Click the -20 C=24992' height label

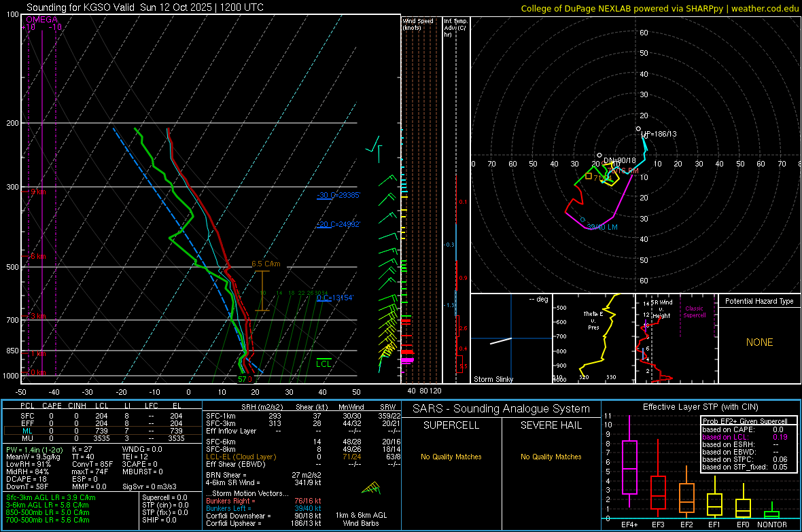point(338,224)
